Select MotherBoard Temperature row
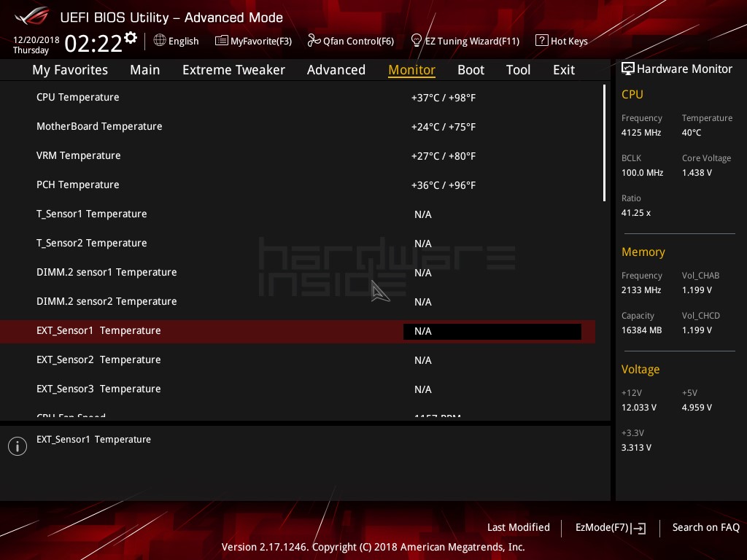Image resolution: width=747 pixels, height=560 pixels. (x=298, y=126)
